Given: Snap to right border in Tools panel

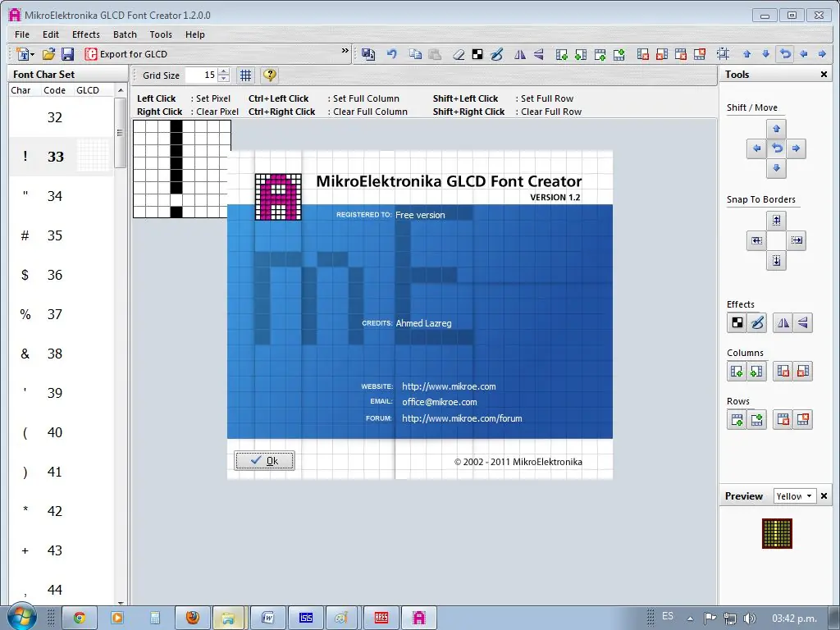Looking at the screenshot, I should pos(797,240).
